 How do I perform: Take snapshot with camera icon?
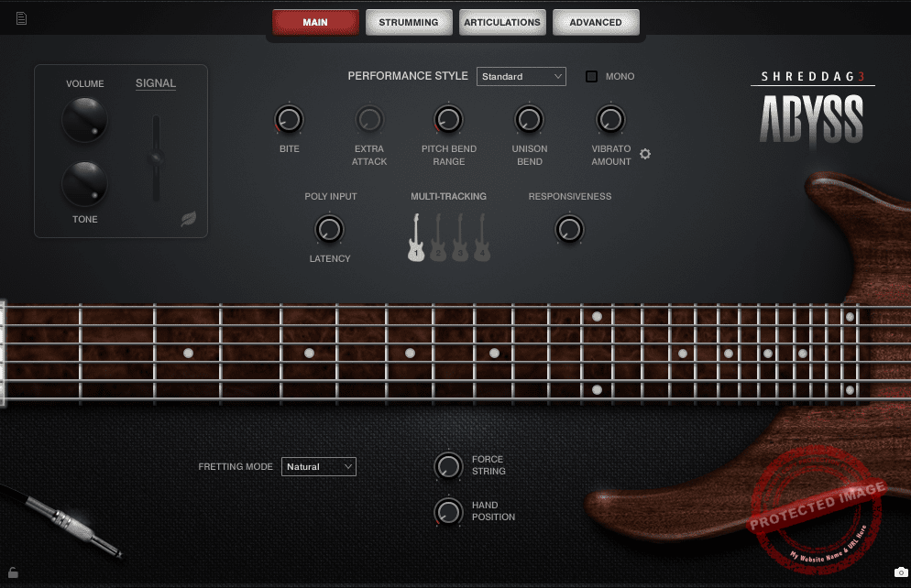(901, 572)
